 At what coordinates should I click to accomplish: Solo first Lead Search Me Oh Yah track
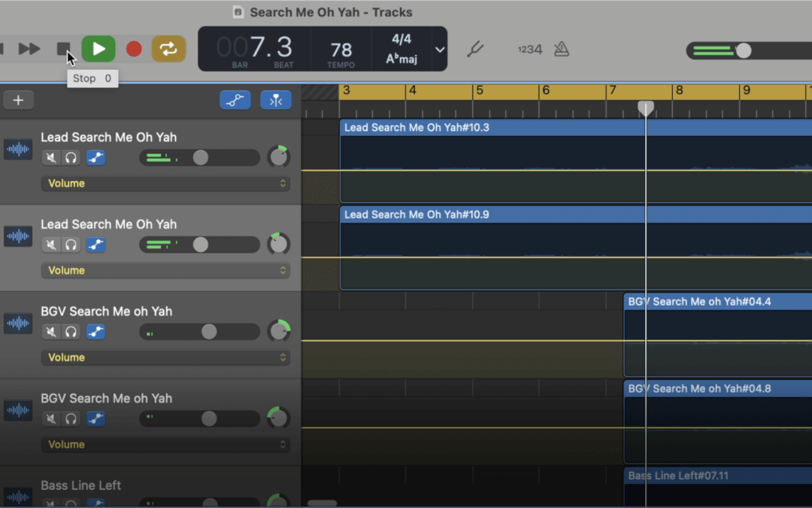pyautogui.click(x=71, y=157)
